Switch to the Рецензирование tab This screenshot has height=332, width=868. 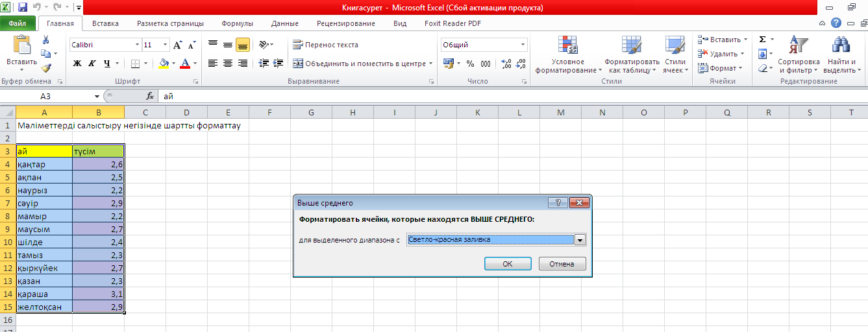point(346,23)
